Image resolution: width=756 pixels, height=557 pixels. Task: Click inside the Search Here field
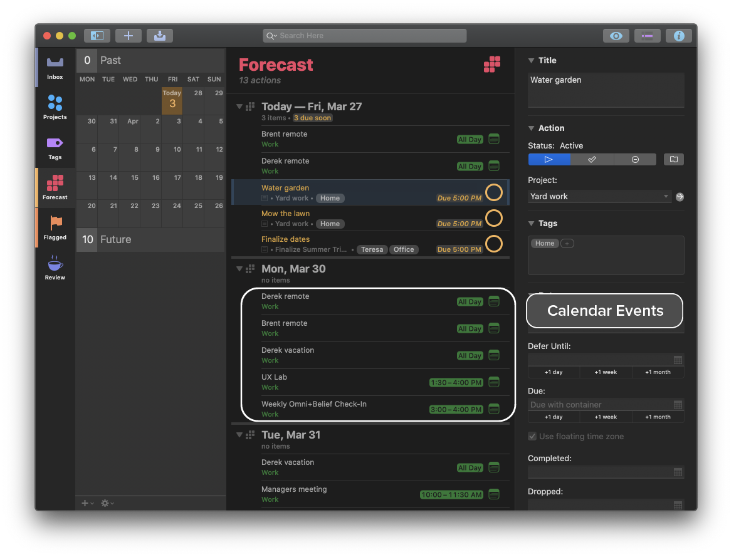[x=364, y=36]
